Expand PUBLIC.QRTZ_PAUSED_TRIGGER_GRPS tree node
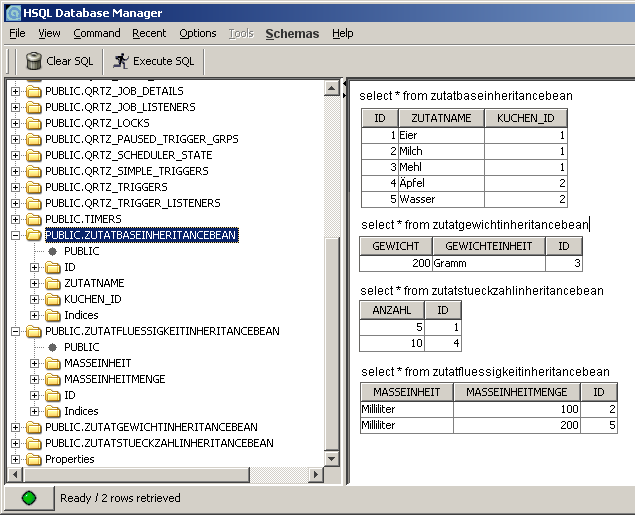Screen dimensions: 635x515 [15, 139]
